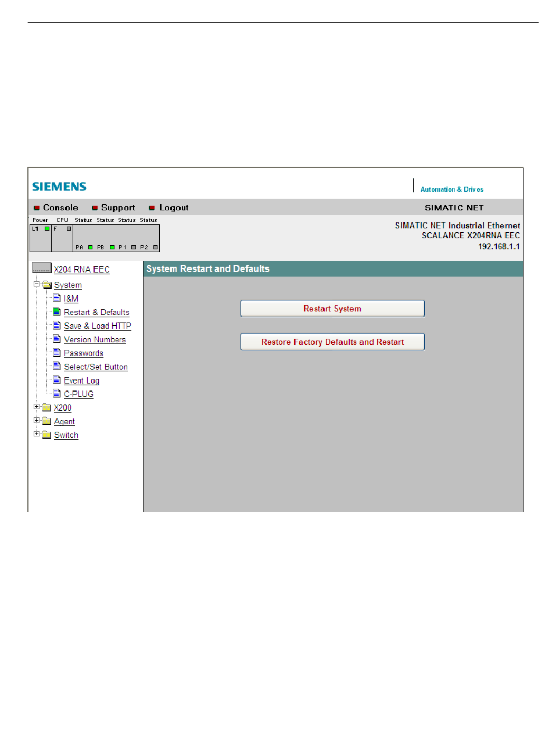This screenshot has width=552, height=756.
Task: Open the Console menu item
Action: click(60, 207)
